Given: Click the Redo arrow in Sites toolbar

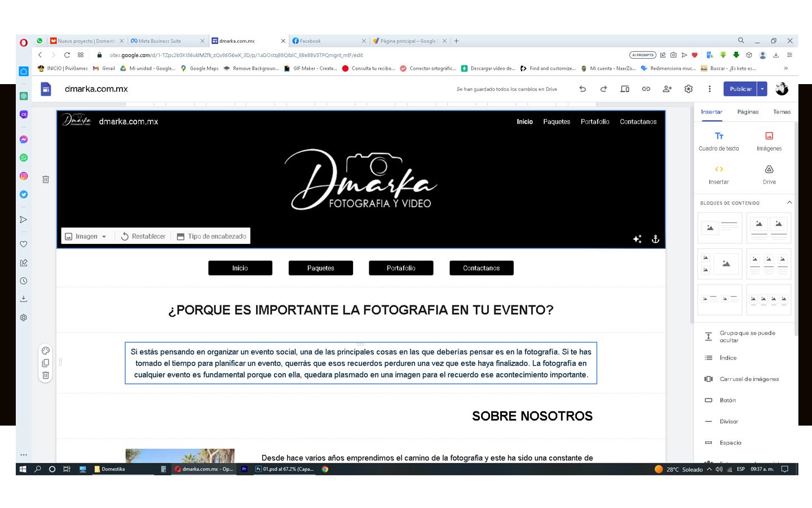Looking at the screenshot, I should tap(603, 89).
